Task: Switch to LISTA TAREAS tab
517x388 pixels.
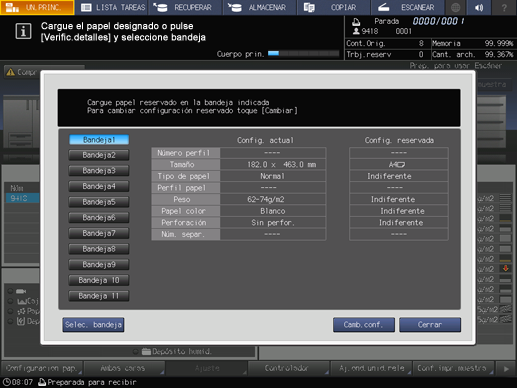Action: [112, 7]
